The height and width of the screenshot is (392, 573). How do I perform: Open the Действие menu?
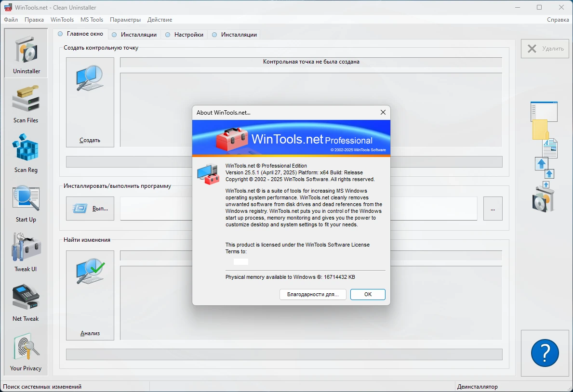[160, 20]
